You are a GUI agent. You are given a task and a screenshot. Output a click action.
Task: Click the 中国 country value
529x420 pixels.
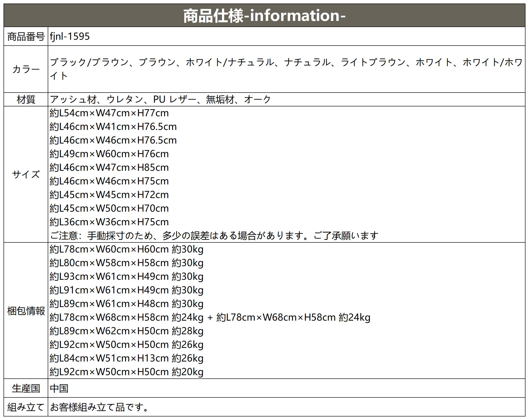click(x=59, y=389)
